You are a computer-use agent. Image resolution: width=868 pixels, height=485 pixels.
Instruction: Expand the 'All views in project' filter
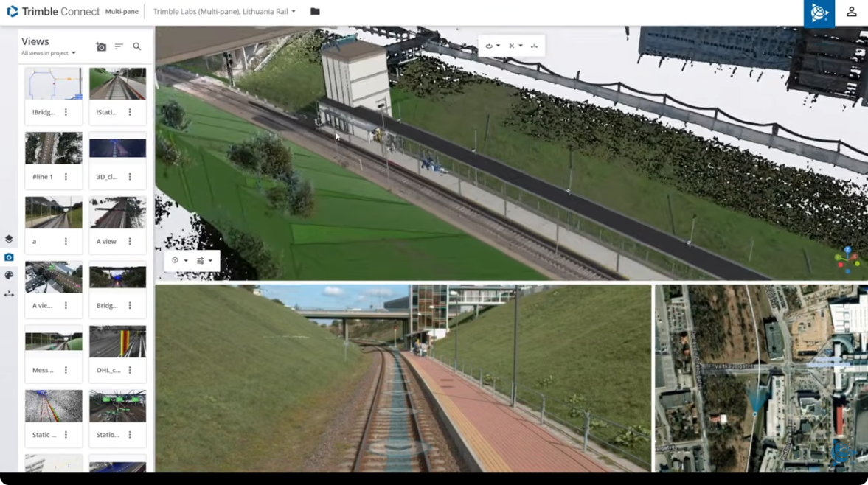point(49,53)
